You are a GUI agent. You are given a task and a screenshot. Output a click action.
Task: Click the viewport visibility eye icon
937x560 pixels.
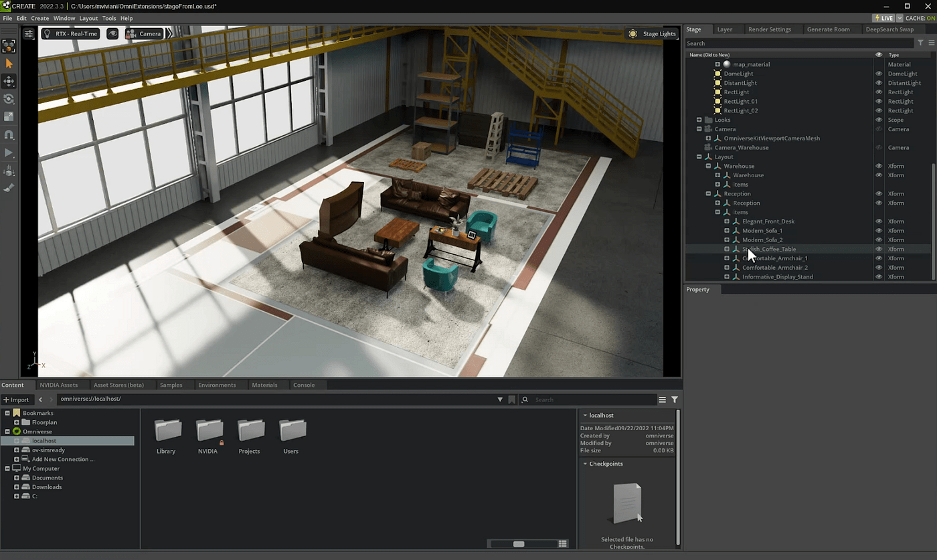point(113,33)
